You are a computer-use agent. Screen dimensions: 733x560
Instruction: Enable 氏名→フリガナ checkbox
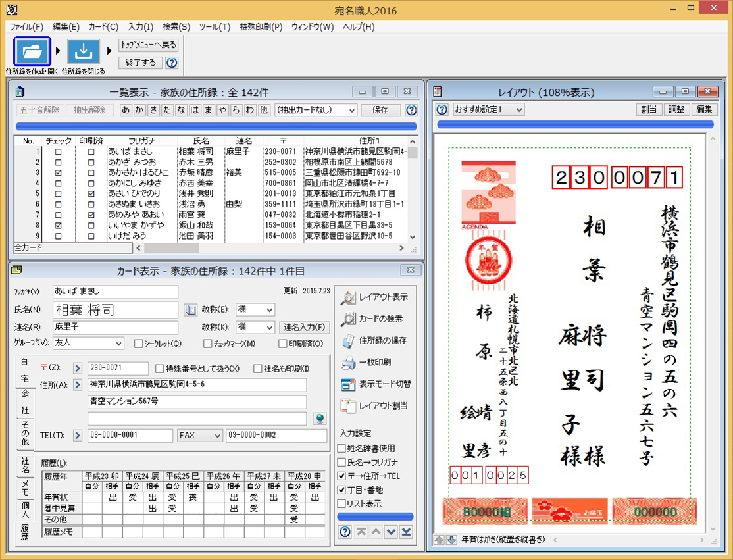(341, 463)
